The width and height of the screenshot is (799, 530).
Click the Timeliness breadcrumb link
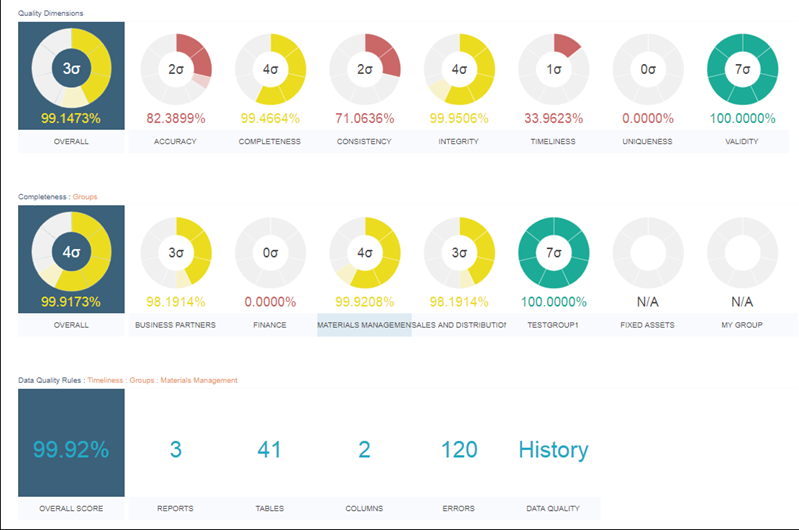(x=105, y=380)
